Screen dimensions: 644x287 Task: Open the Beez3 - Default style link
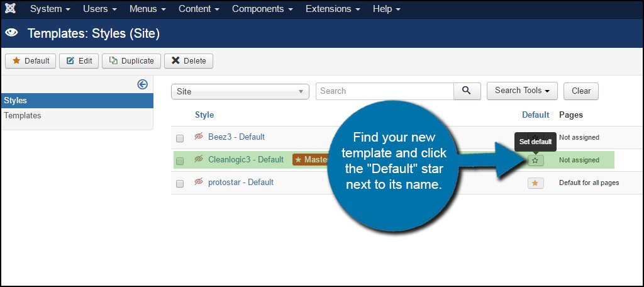coord(236,137)
